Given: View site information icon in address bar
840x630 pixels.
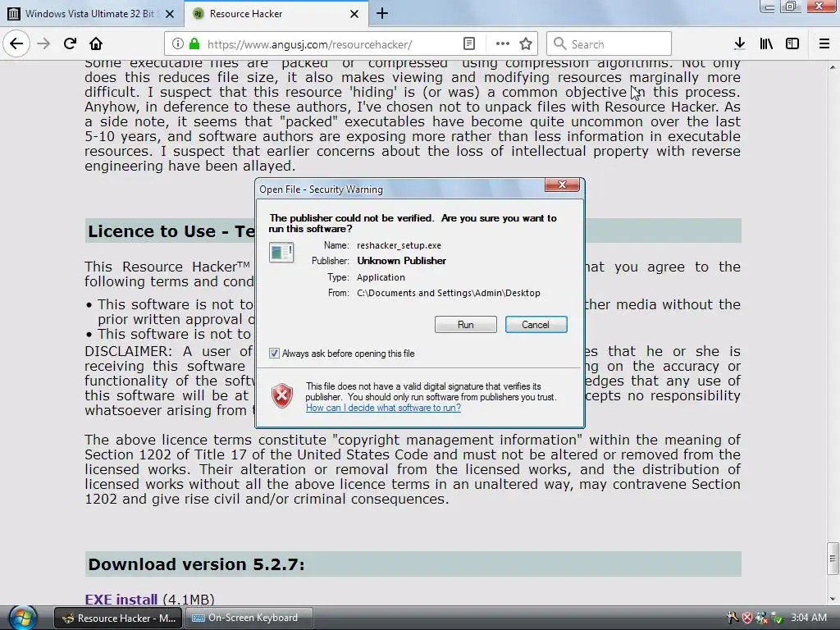Looking at the screenshot, I should click(x=178, y=44).
